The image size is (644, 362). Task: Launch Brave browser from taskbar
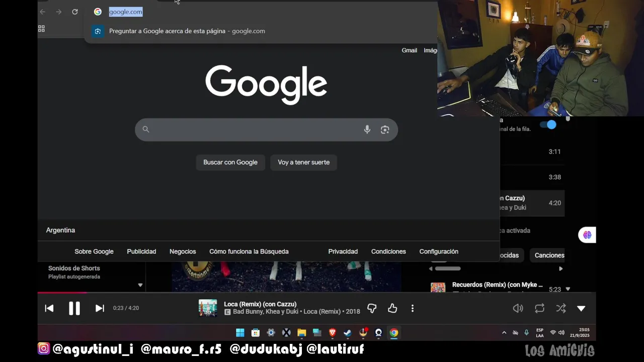[x=332, y=332]
